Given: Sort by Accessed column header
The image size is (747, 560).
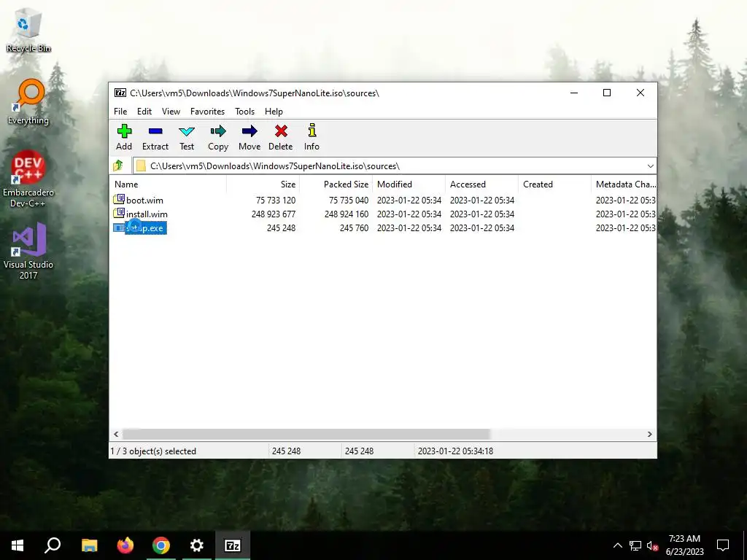Looking at the screenshot, I should point(481,184).
